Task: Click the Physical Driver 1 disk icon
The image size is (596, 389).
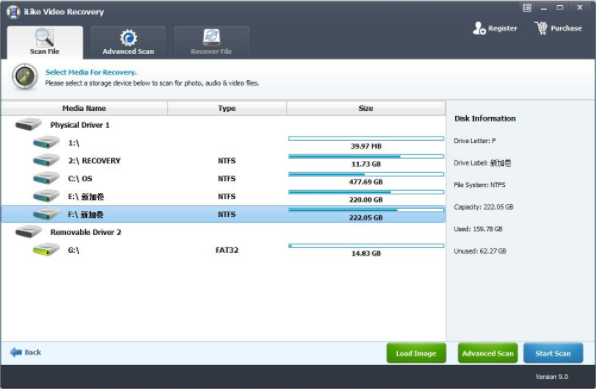Action: [x=28, y=124]
